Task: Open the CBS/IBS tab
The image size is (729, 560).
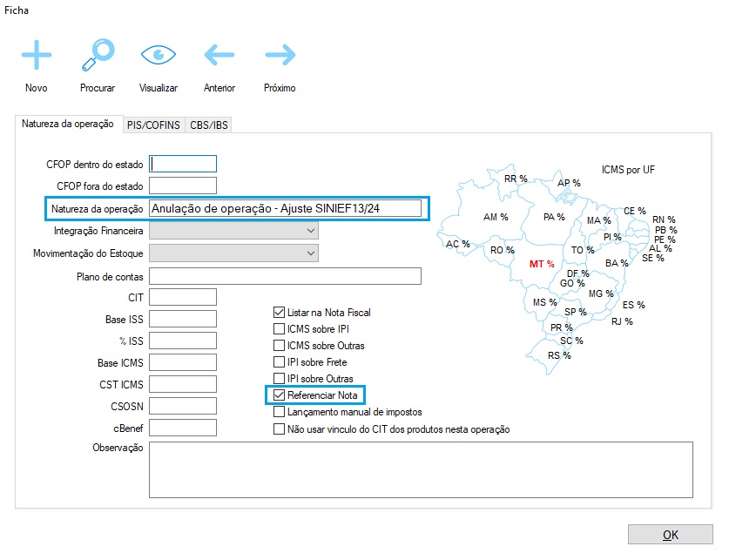Action: [x=209, y=125]
